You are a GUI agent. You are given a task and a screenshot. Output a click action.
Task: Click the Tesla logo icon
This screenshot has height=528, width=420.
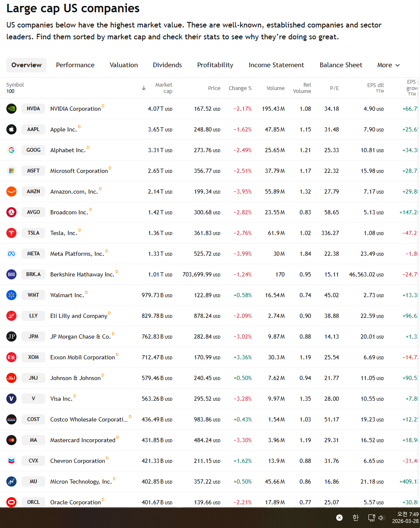point(11,233)
